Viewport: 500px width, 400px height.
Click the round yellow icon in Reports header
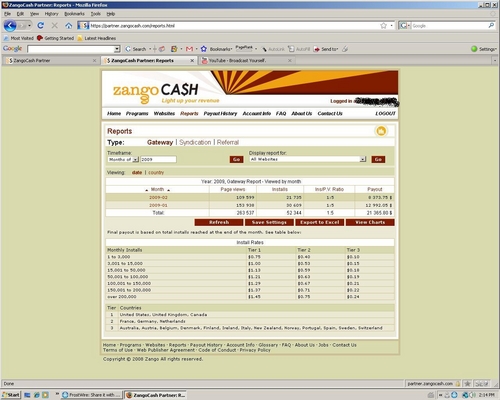pyautogui.click(x=381, y=131)
